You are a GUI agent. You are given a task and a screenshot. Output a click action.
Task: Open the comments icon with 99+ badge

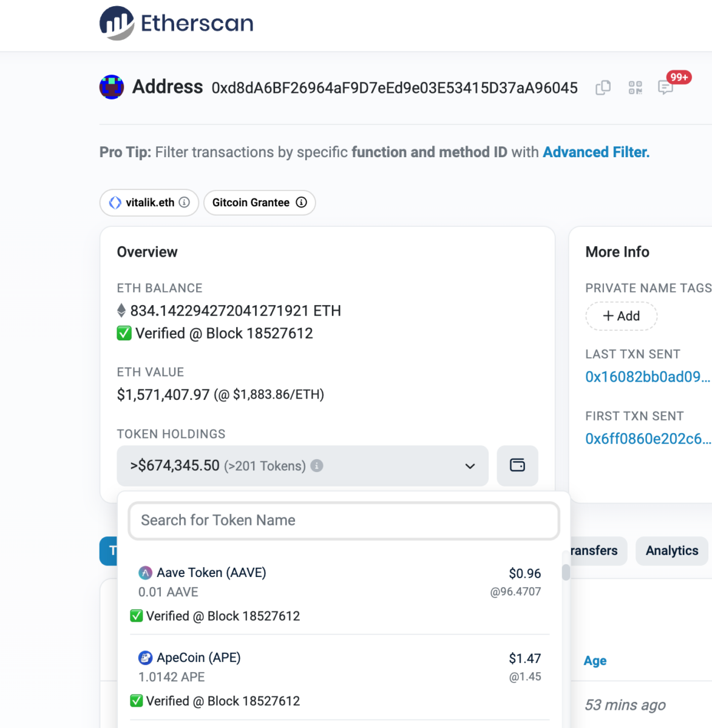click(666, 88)
